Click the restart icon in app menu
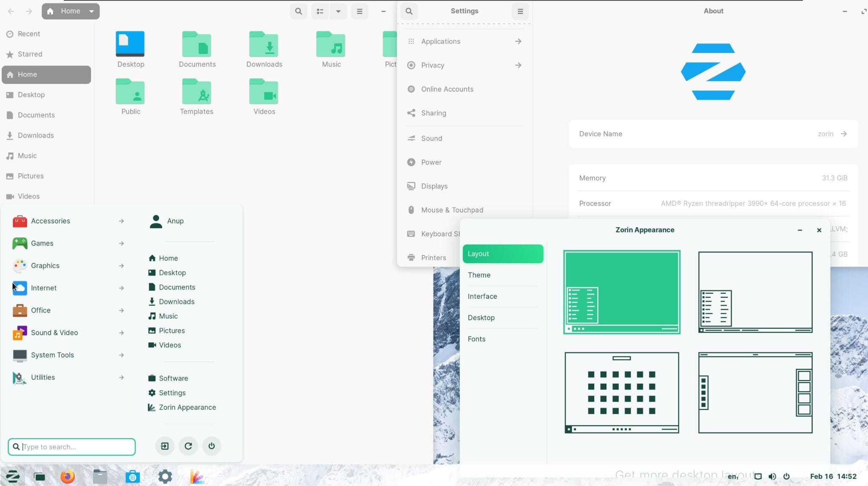Viewport: 868px width, 486px height. (188, 446)
